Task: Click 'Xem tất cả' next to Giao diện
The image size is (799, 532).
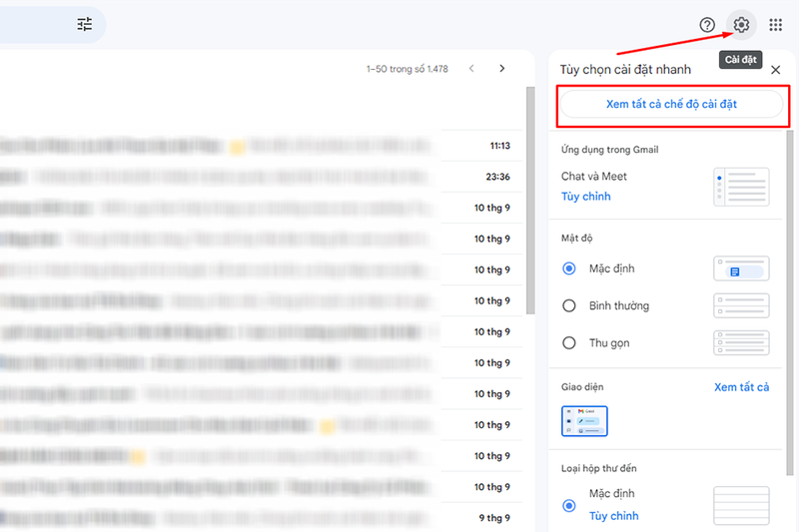Action: 741,387
